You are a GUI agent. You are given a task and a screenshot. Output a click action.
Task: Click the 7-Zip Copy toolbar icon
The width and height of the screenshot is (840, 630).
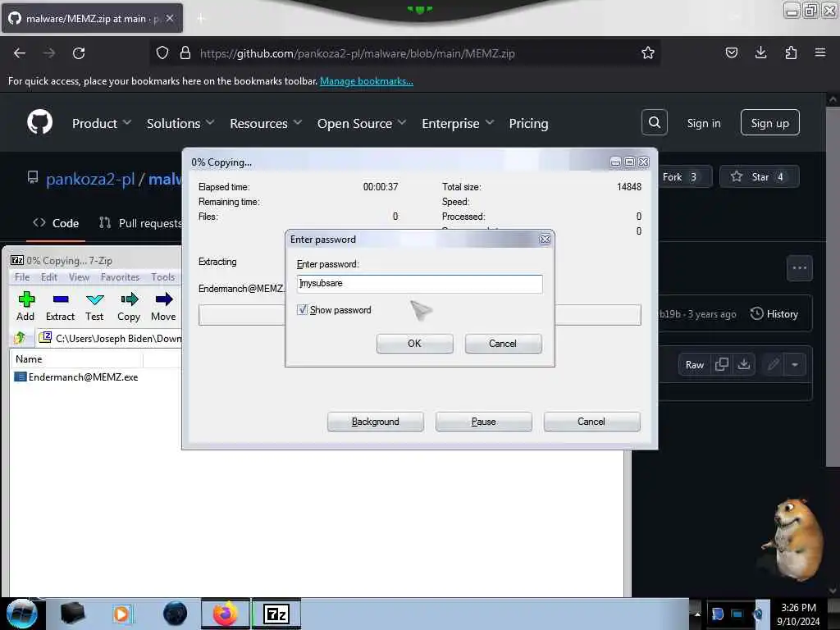coord(129,306)
